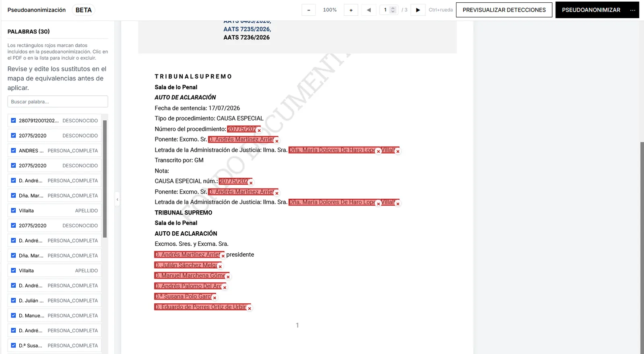Click the page number stepper arrows
644x354 pixels.
[x=393, y=10]
